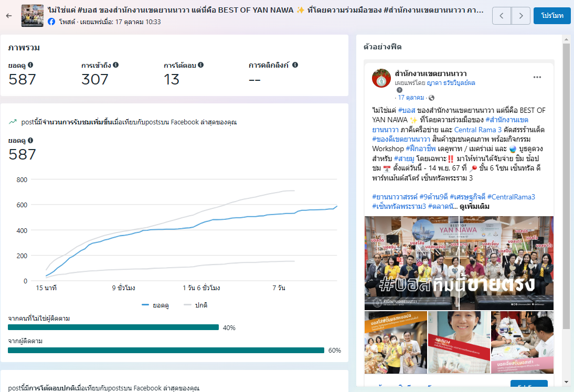The height and width of the screenshot is (392, 574).
Task: Click info icon beside การเข้าถึง
Action: tap(115, 65)
